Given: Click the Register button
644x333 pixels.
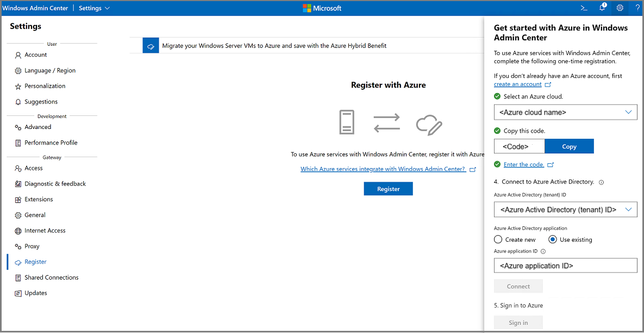Looking at the screenshot, I should [388, 188].
